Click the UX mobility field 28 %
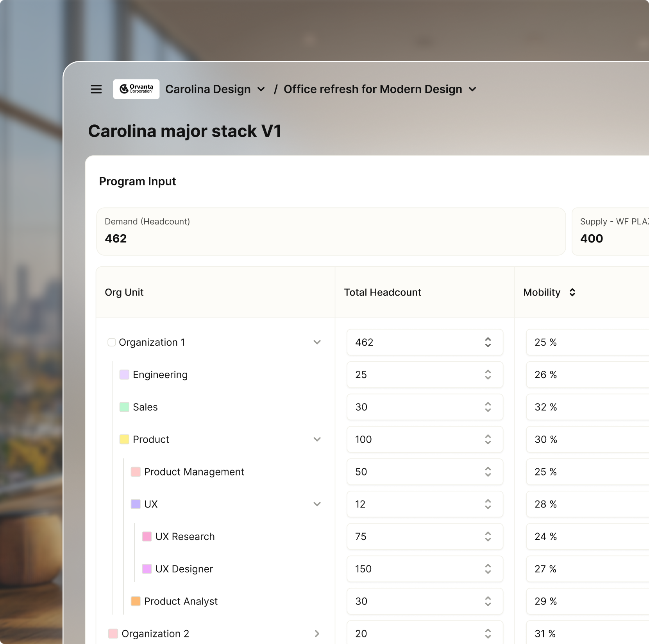The height and width of the screenshot is (644, 649). point(588,504)
